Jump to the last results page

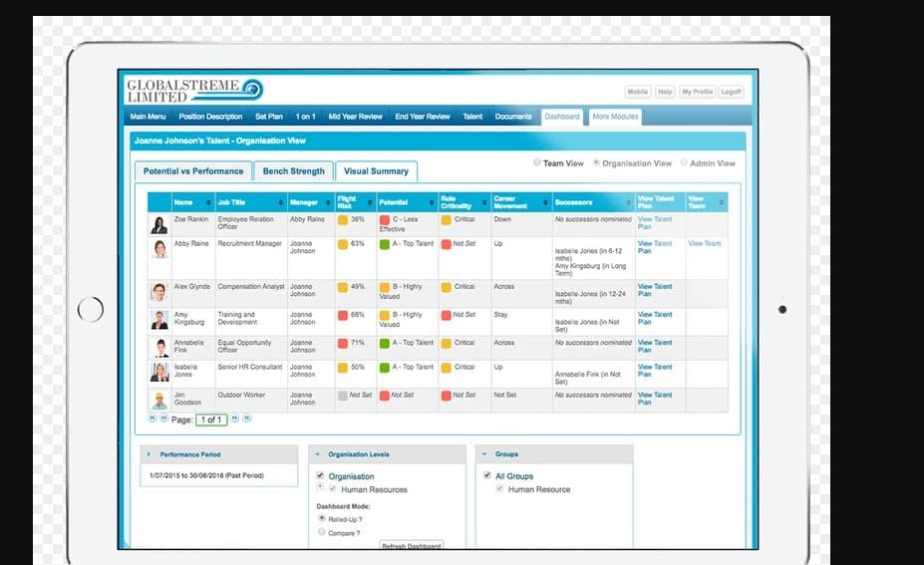click(x=247, y=419)
